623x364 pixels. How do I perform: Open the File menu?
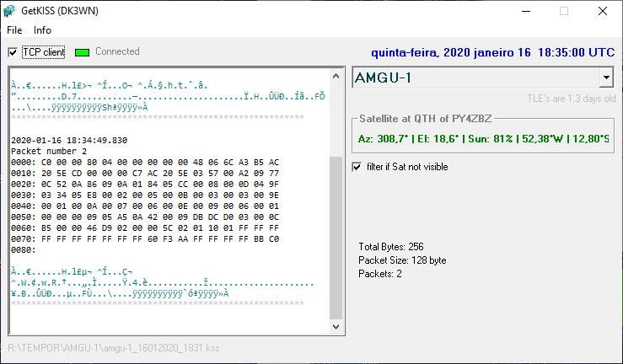14,30
